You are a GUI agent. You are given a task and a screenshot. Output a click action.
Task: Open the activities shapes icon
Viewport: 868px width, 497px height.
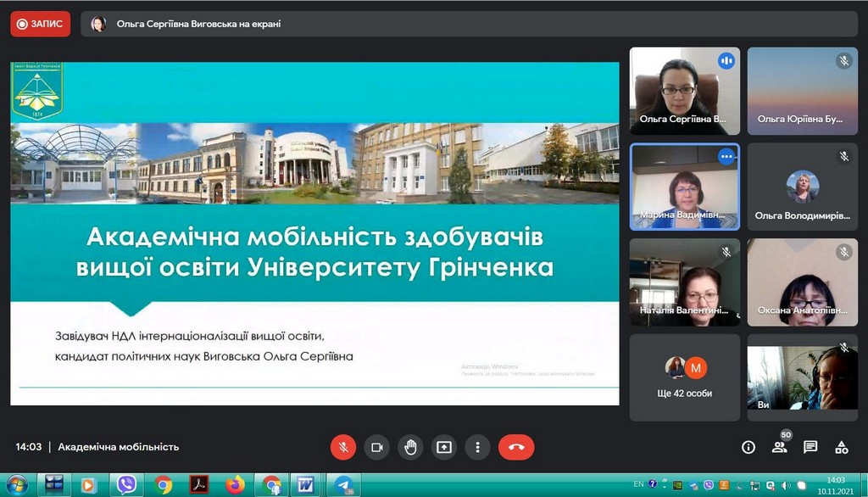click(x=842, y=447)
